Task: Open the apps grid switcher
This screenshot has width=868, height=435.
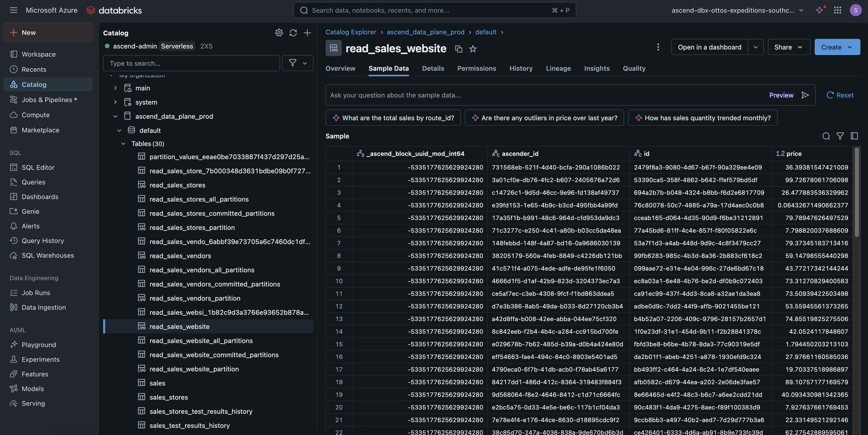Action: pos(837,10)
